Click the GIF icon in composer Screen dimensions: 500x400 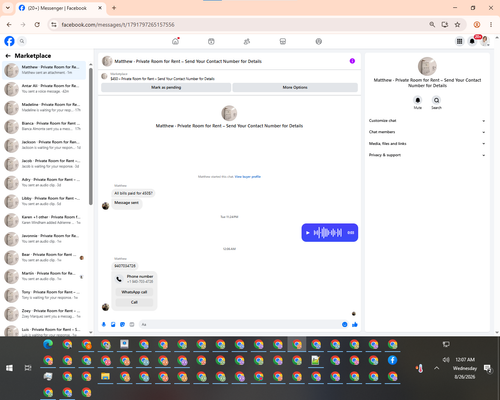pyautogui.click(x=132, y=324)
